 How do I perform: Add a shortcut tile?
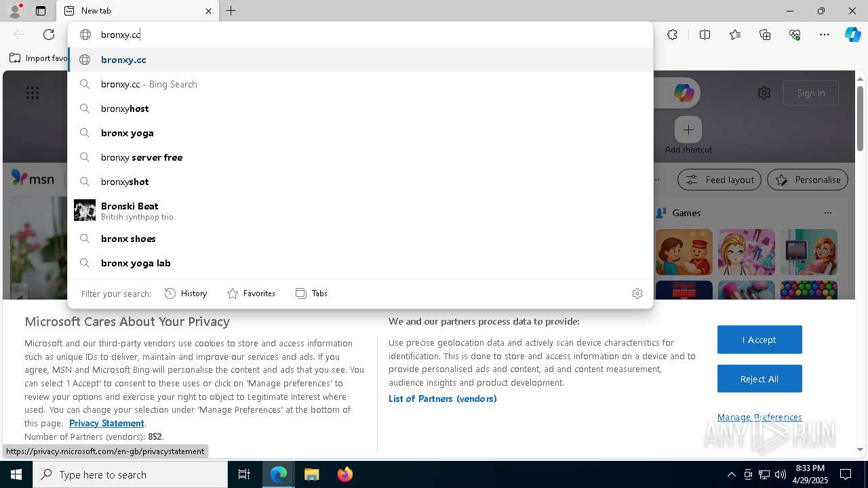click(x=688, y=129)
